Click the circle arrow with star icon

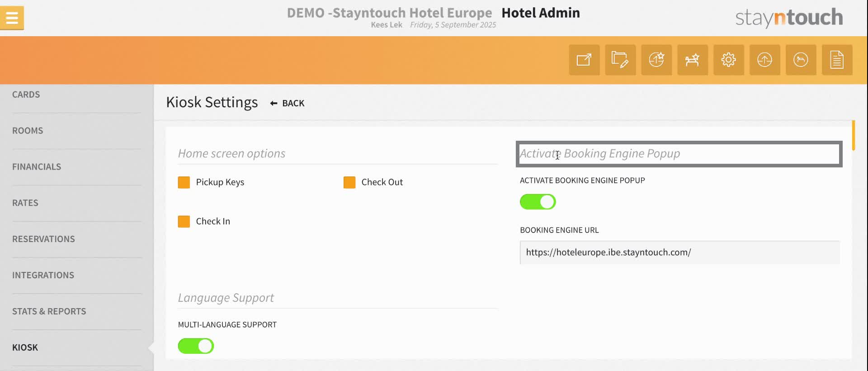tap(656, 60)
